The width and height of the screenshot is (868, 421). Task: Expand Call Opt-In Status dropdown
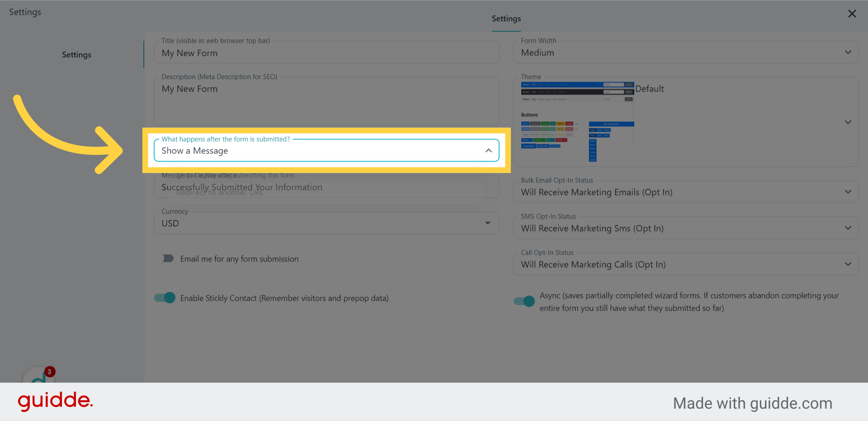pos(848,264)
